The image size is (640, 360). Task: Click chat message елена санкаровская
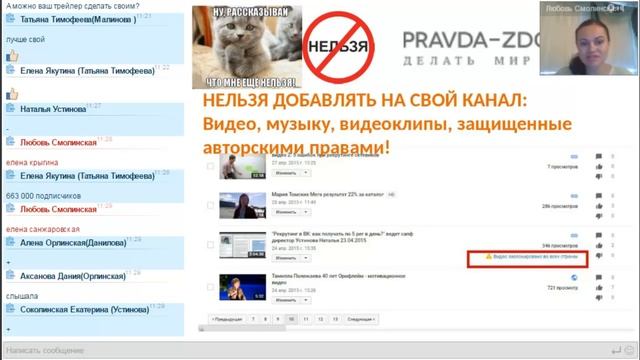[x=43, y=229]
